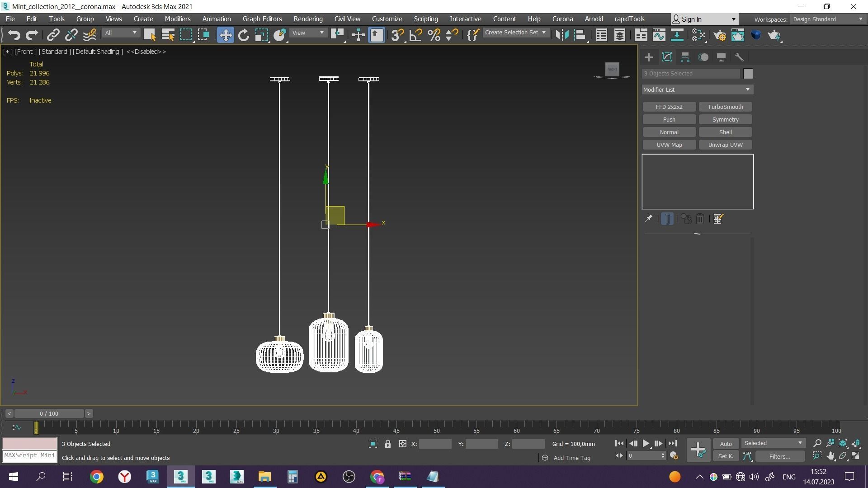The width and height of the screenshot is (868, 488).
Task: Open the Utilities panel wrench icon
Action: point(739,57)
